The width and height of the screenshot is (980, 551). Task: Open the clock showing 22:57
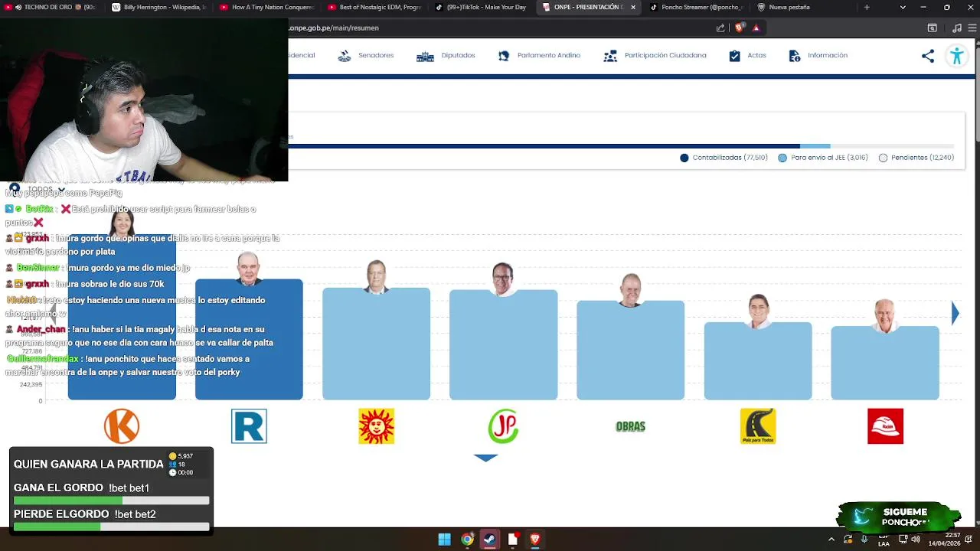click(x=944, y=540)
